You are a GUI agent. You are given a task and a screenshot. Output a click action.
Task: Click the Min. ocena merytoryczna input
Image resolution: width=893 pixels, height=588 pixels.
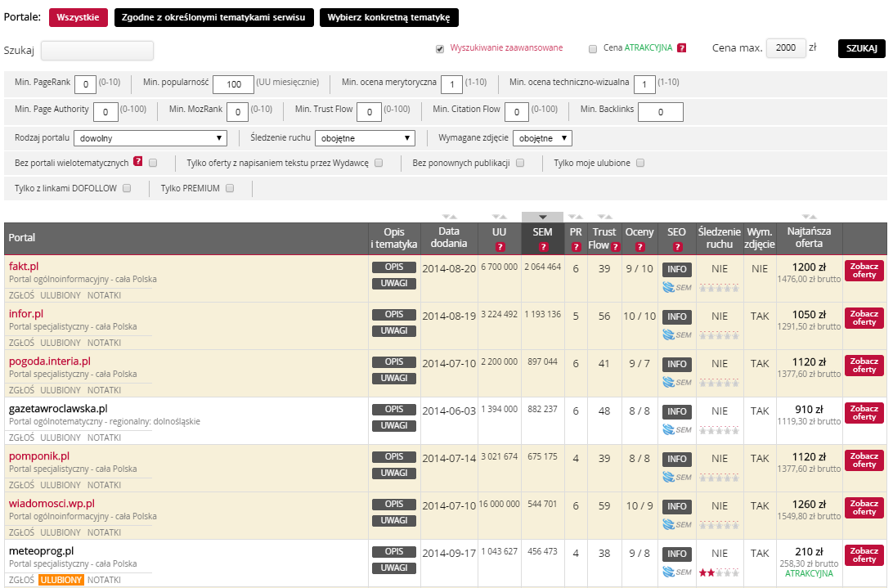click(451, 84)
